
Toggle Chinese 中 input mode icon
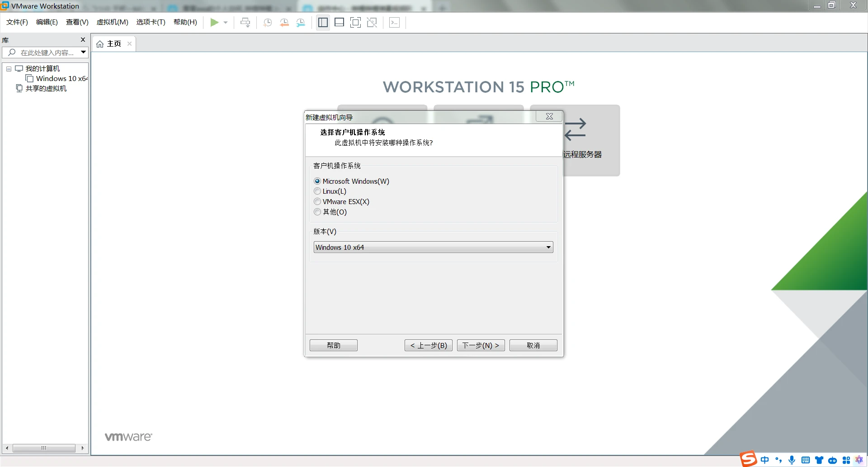(764, 460)
